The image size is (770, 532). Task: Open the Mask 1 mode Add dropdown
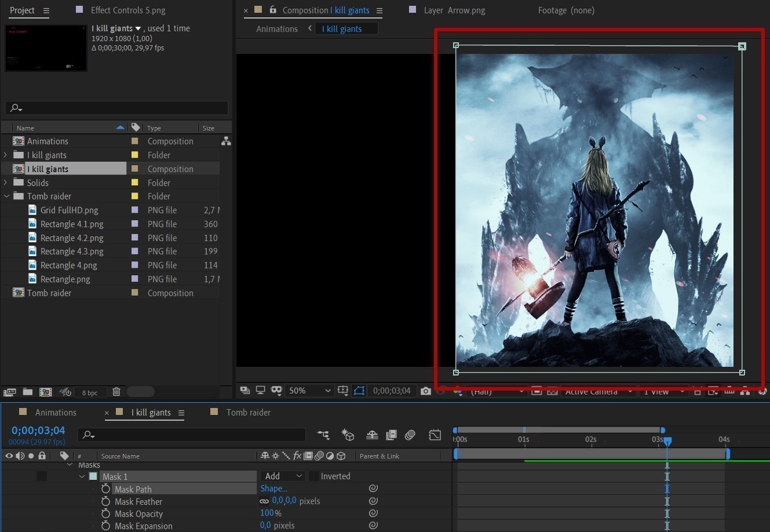[282, 476]
